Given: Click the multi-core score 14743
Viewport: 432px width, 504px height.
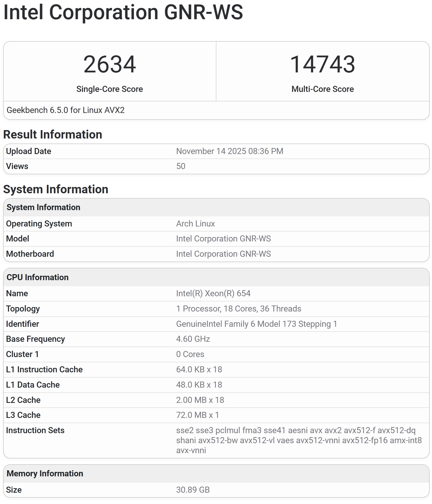Looking at the screenshot, I should [322, 65].
